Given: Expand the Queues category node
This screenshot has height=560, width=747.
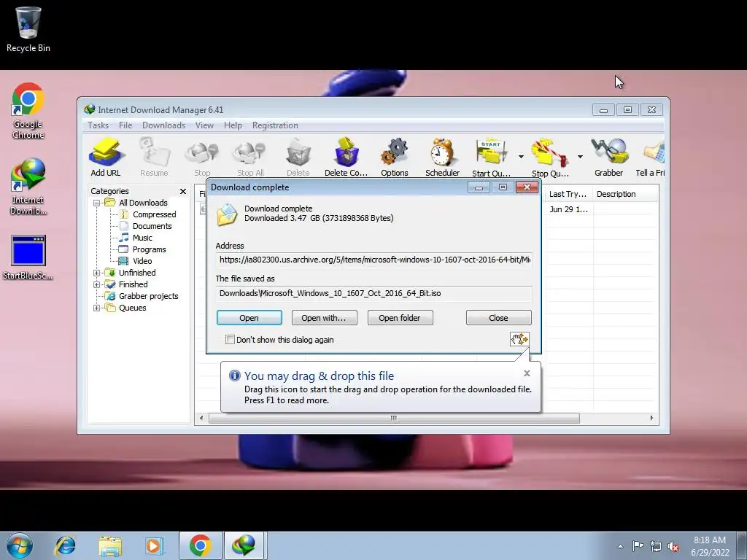Looking at the screenshot, I should pos(97,308).
